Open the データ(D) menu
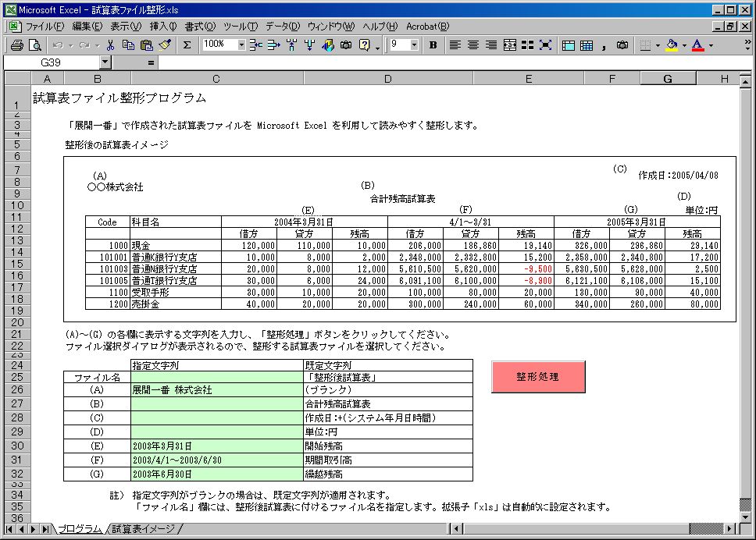 pos(283,27)
